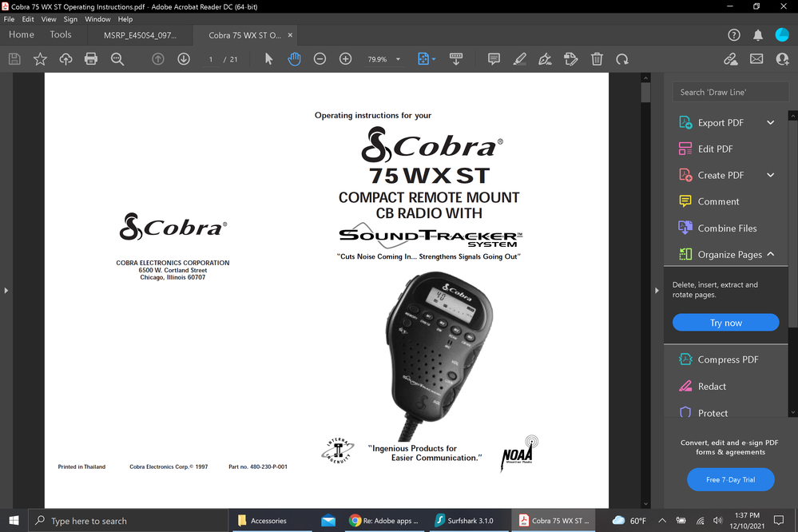Add a star bookmark to this file
Image resolution: width=798 pixels, height=532 pixels.
click(40, 59)
